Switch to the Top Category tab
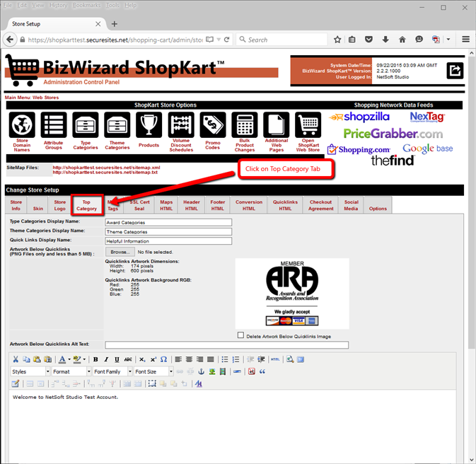This screenshot has height=464, width=476. pyautogui.click(x=86, y=205)
